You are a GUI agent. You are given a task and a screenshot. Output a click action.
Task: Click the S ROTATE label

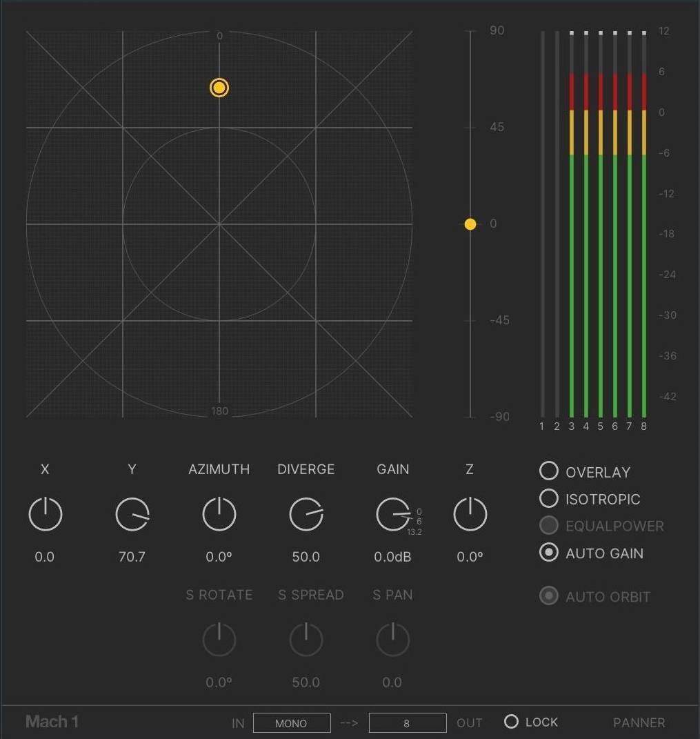[x=219, y=595]
